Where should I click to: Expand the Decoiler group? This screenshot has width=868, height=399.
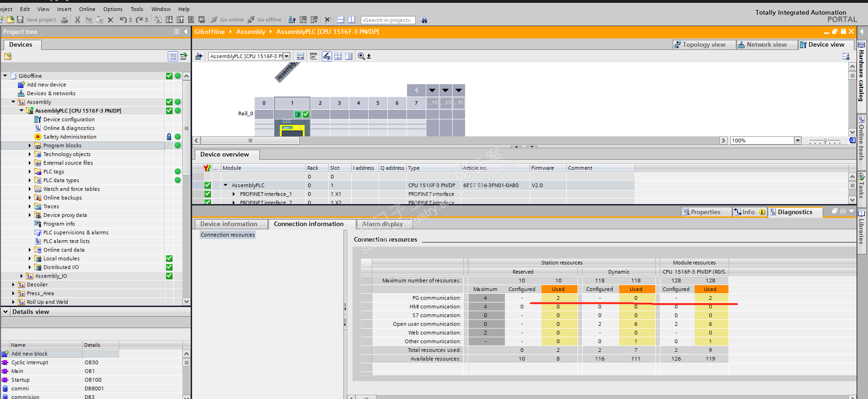[13, 285]
